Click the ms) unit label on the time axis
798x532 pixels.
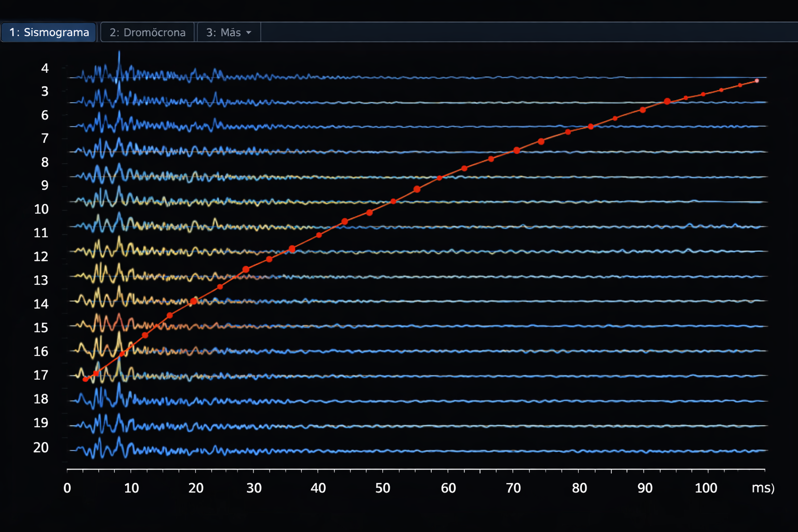(763, 488)
